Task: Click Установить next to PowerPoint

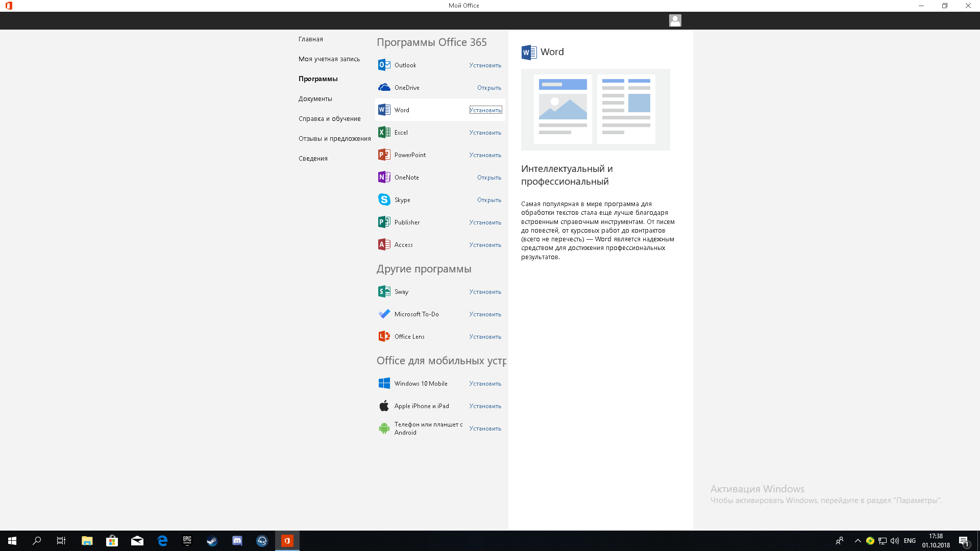Action: 485,155
